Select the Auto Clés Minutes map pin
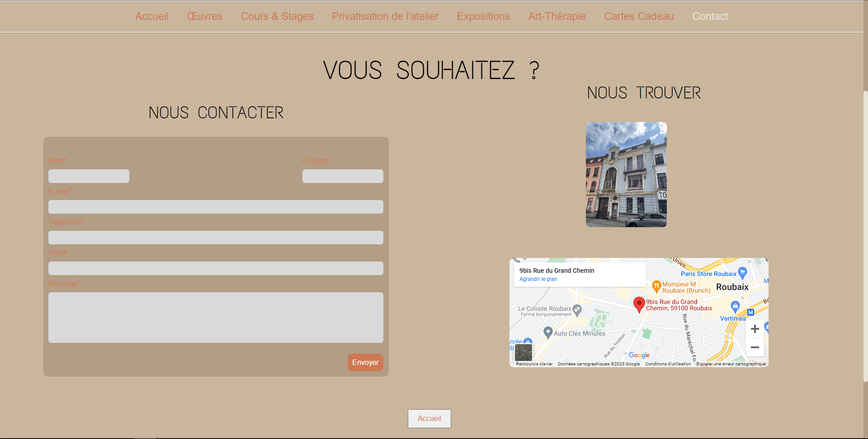The width and height of the screenshot is (868, 439). click(548, 333)
